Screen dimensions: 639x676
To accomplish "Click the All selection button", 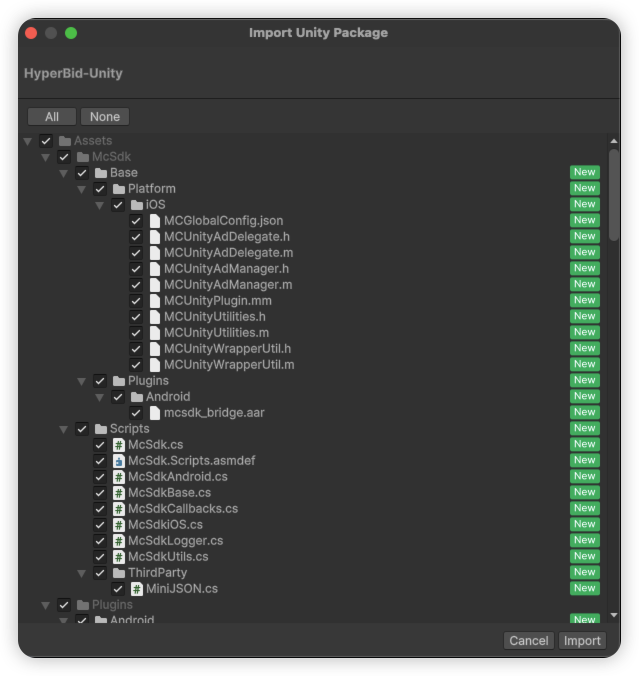I will pyautogui.click(x=52, y=117).
